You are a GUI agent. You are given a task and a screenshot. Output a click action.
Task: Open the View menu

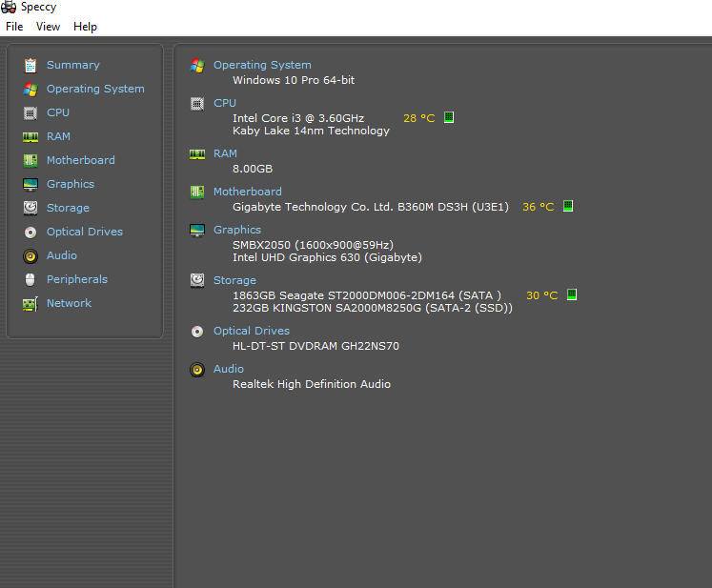(48, 27)
